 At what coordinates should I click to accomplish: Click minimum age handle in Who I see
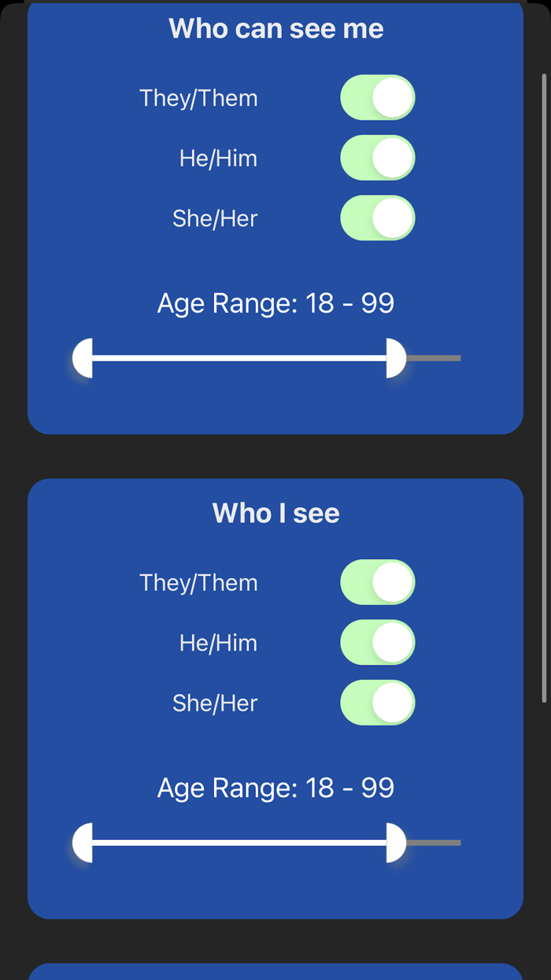pyautogui.click(x=83, y=843)
